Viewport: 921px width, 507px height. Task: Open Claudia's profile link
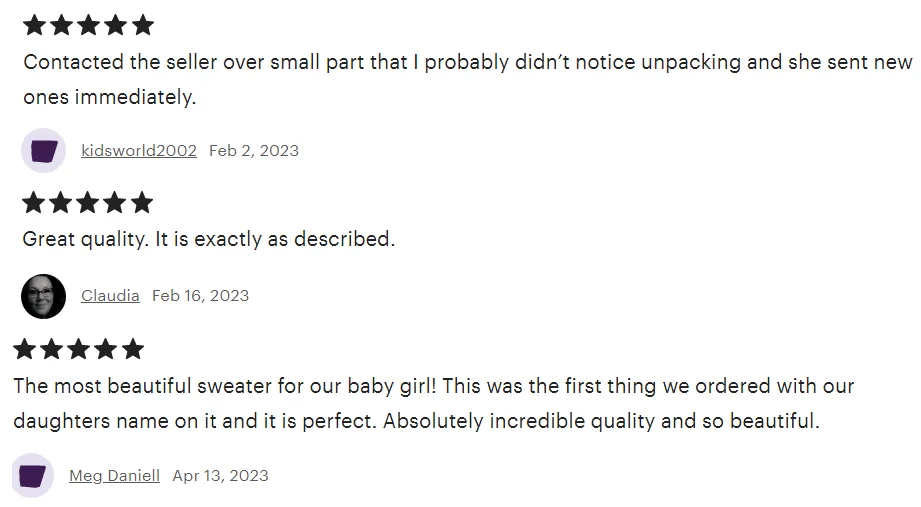[110, 296]
